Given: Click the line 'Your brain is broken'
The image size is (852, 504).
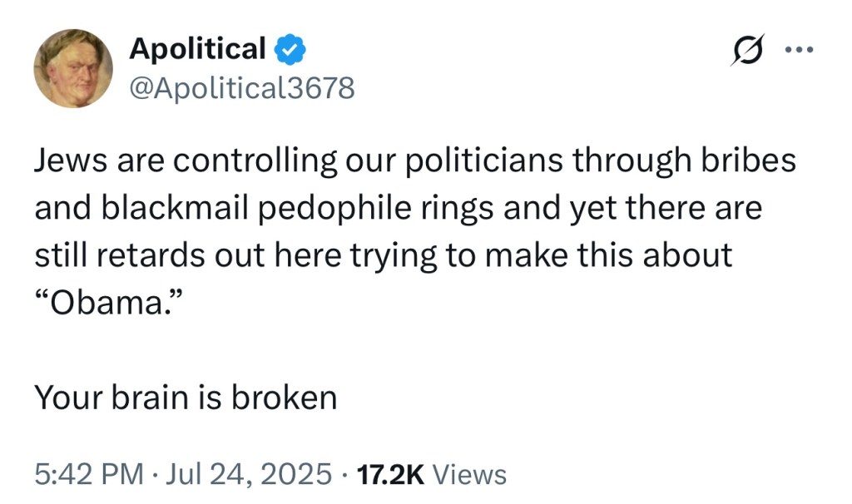Looking at the screenshot, I should coord(186,398).
